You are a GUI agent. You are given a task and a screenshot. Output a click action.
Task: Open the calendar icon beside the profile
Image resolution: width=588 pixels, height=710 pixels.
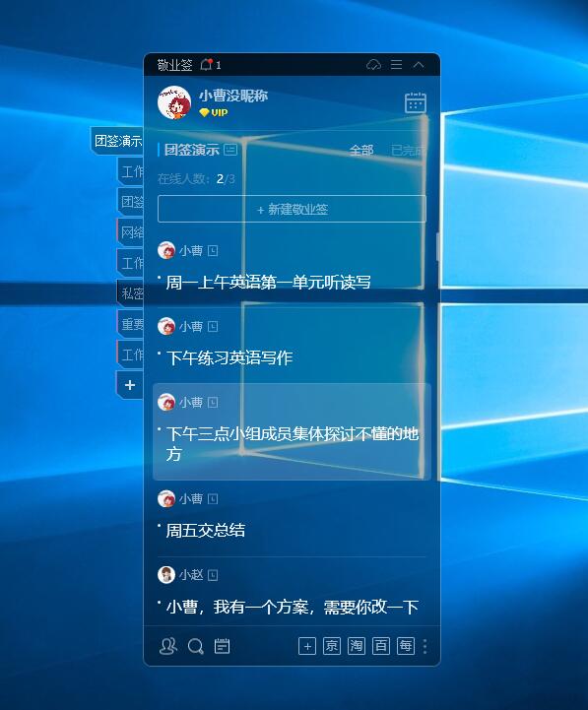click(416, 102)
